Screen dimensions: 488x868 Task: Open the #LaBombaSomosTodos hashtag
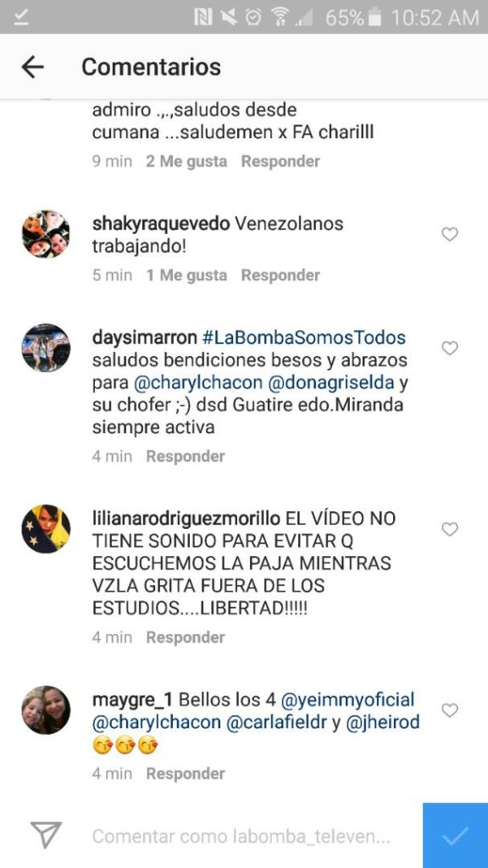click(x=304, y=337)
